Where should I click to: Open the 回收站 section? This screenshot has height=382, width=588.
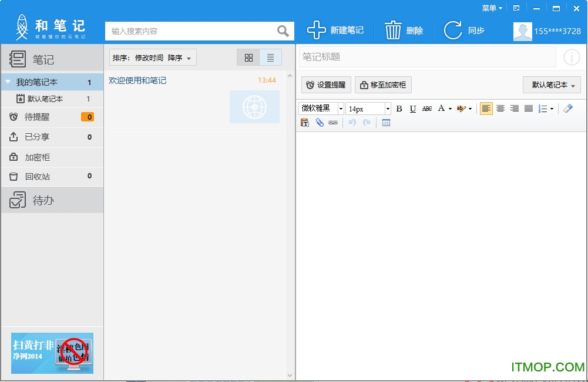click(x=52, y=177)
